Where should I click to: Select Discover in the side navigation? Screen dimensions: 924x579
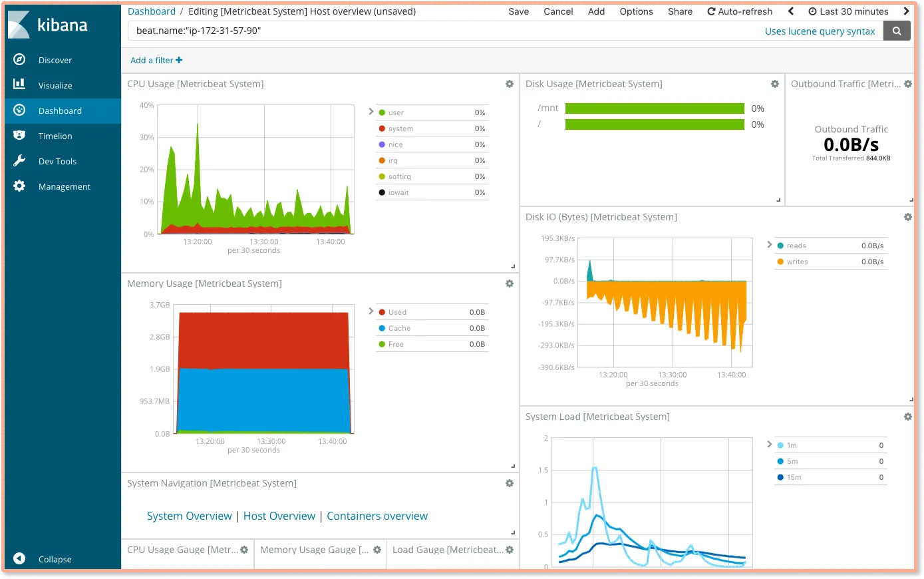55,60
